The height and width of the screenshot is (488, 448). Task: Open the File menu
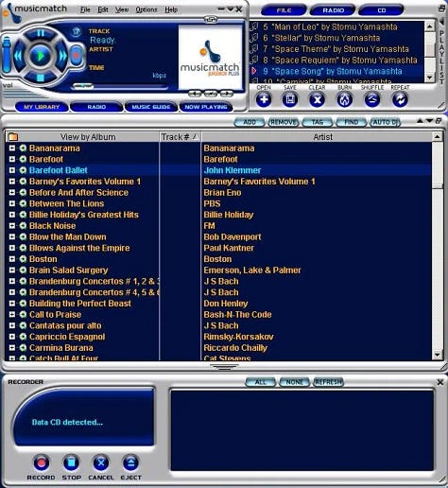pos(85,9)
